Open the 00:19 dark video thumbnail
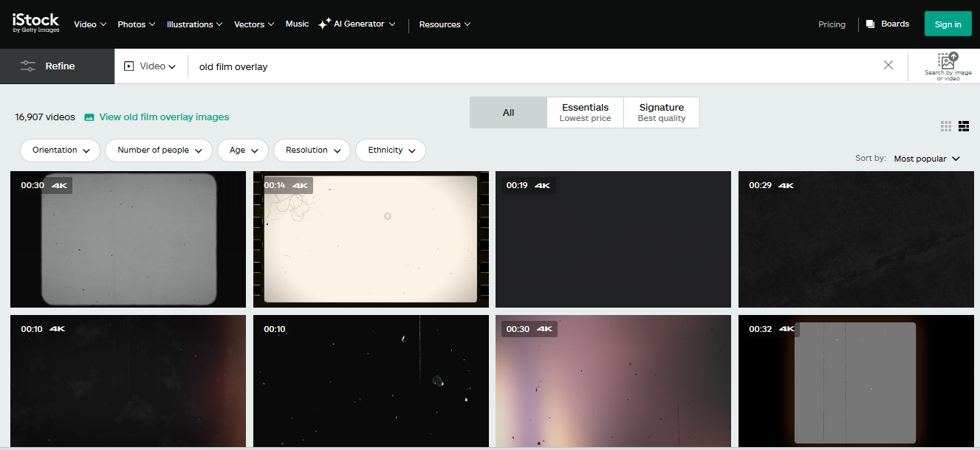This screenshot has height=450, width=980. [613, 239]
